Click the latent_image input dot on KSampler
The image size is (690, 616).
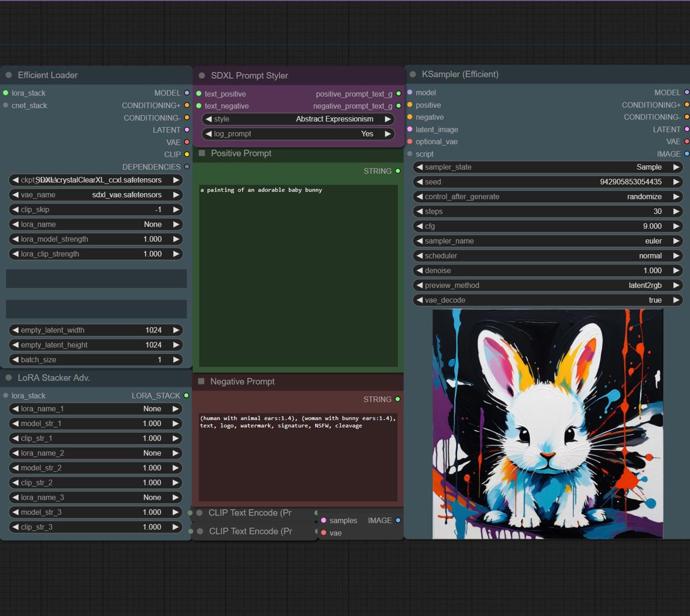[x=409, y=129]
